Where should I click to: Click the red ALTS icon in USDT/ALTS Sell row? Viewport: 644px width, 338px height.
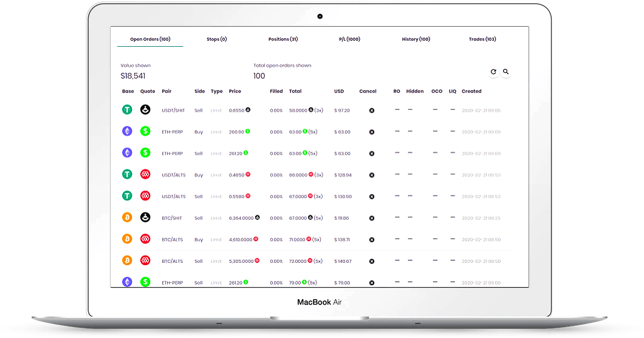[x=145, y=195]
